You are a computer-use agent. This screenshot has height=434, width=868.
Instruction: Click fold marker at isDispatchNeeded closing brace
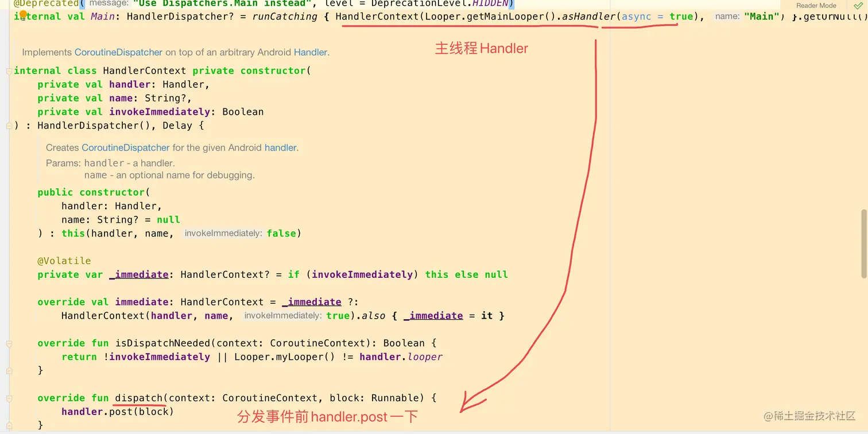[9, 371]
